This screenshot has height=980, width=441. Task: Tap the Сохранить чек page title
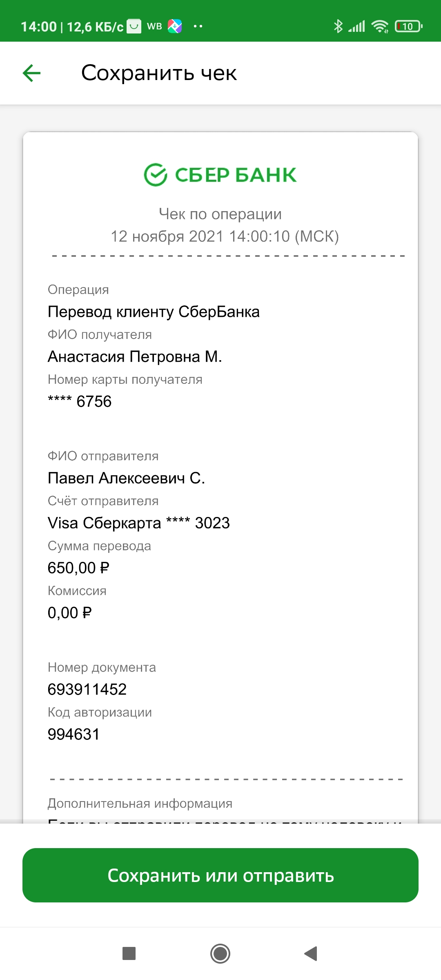click(159, 73)
